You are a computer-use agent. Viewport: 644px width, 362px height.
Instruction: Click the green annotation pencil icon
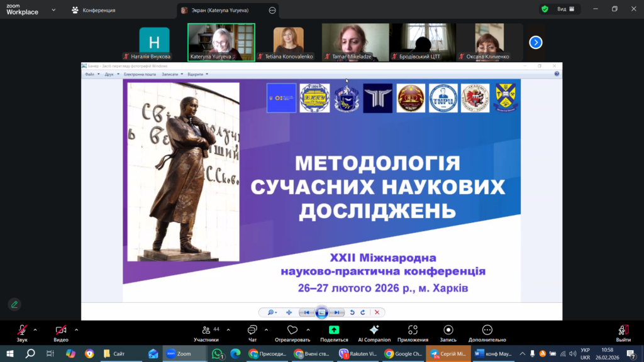pos(14,304)
